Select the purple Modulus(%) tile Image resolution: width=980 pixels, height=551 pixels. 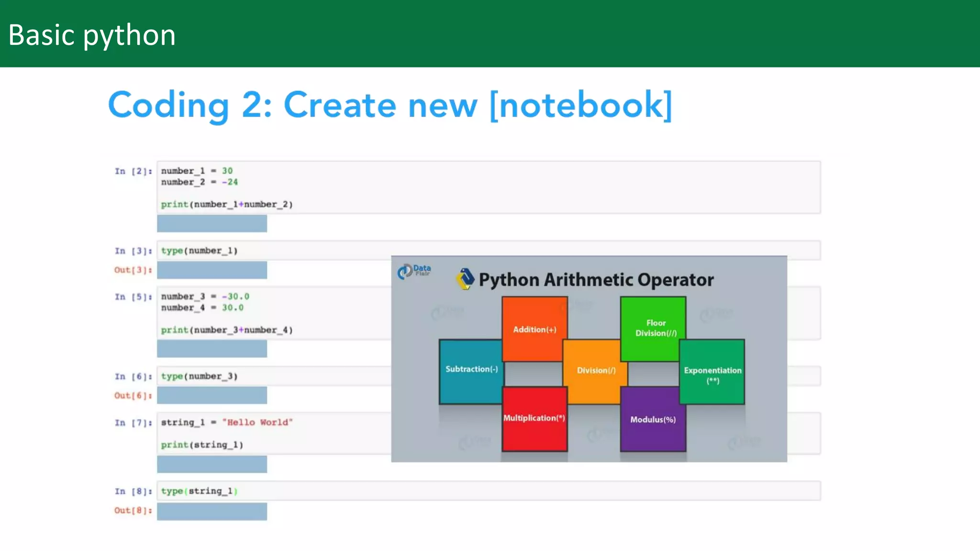[x=653, y=420]
